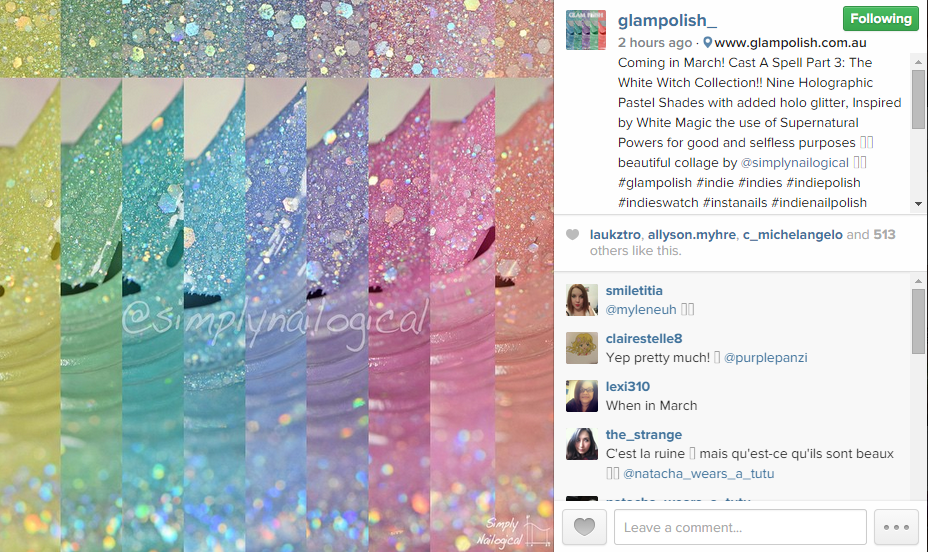This screenshot has height=552, width=928.
Task: Open the @simplynailogical mention in caption
Action: coord(795,163)
